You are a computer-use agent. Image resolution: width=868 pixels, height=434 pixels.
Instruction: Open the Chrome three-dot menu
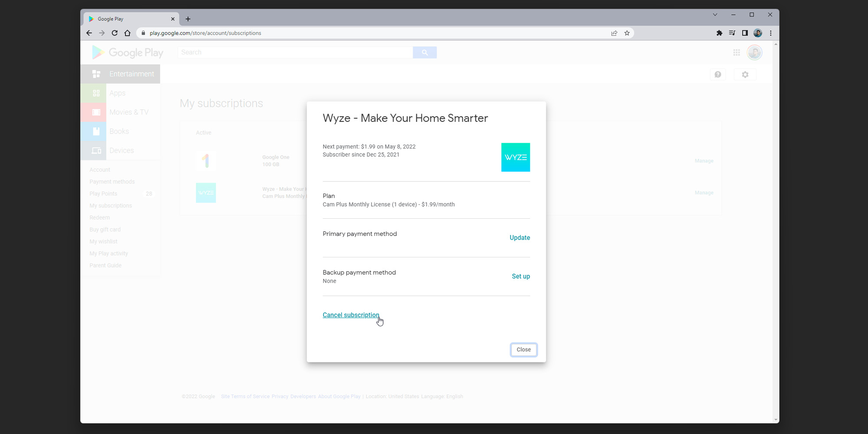(x=771, y=33)
